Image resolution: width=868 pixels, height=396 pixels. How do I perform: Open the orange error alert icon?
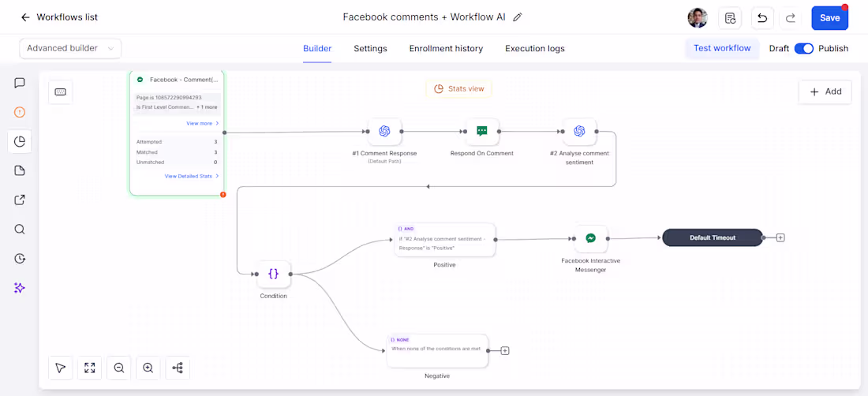click(20, 112)
